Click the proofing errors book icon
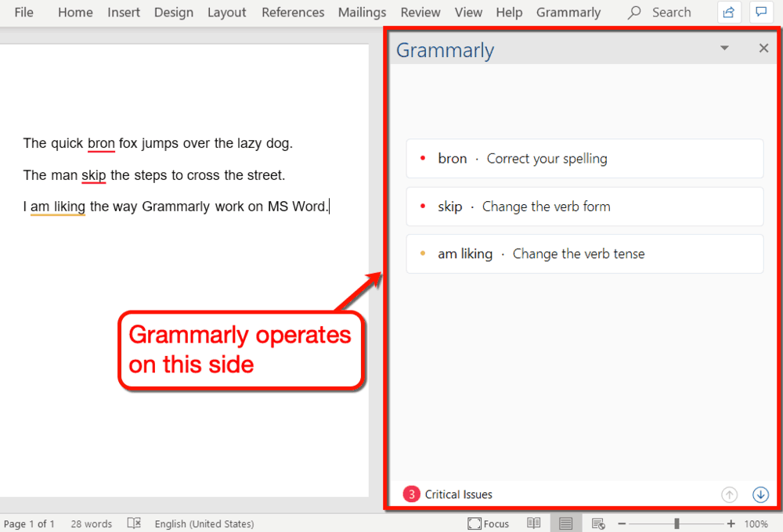 click(x=134, y=523)
